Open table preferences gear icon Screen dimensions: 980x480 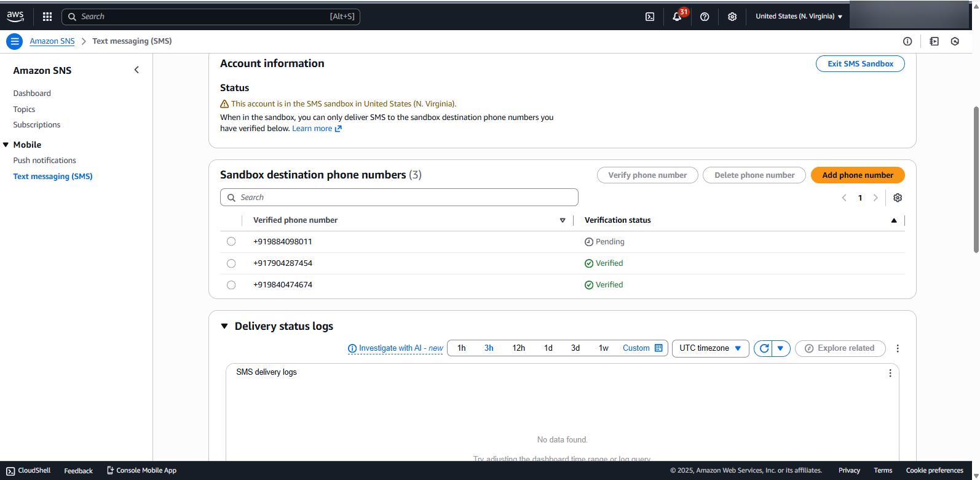point(898,198)
